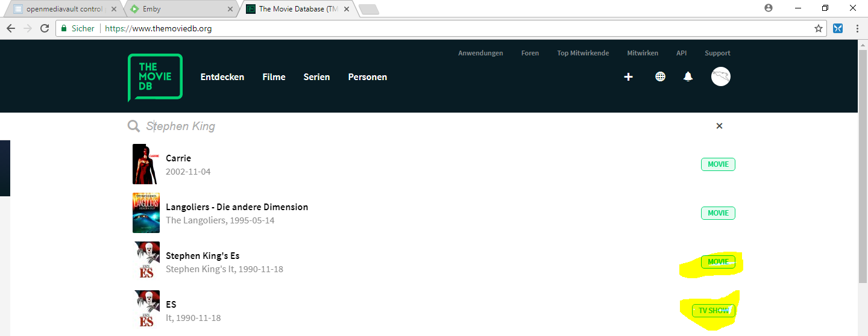Open the Support link
The width and height of the screenshot is (868, 336).
pyautogui.click(x=717, y=53)
